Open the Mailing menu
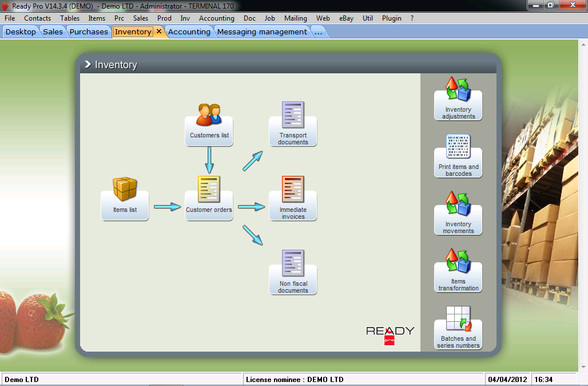Image resolution: width=588 pixels, height=386 pixels. pyautogui.click(x=296, y=18)
